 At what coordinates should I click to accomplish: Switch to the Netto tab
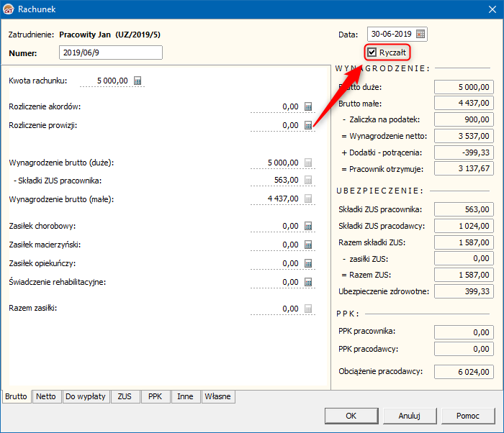[x=46, y=396]
